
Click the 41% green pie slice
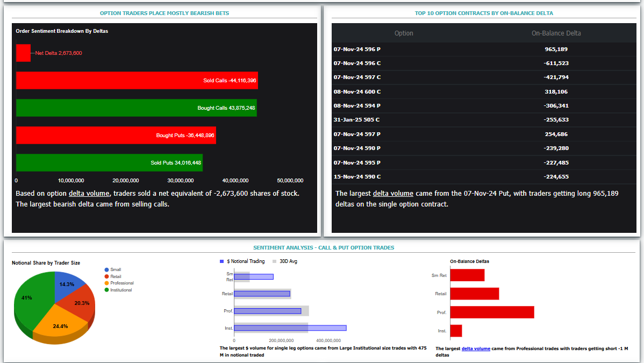(x=33, y=300)
